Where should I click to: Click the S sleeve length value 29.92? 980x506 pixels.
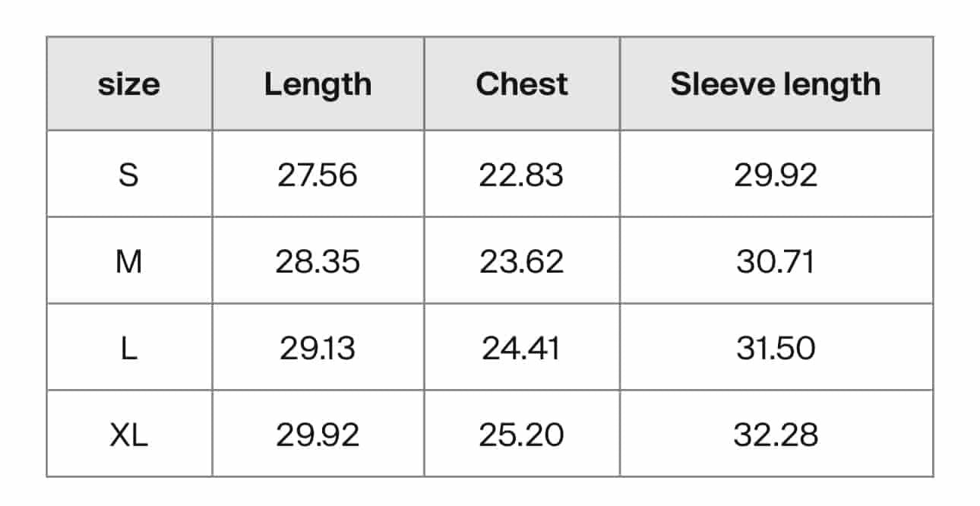(x=776, y=175)
